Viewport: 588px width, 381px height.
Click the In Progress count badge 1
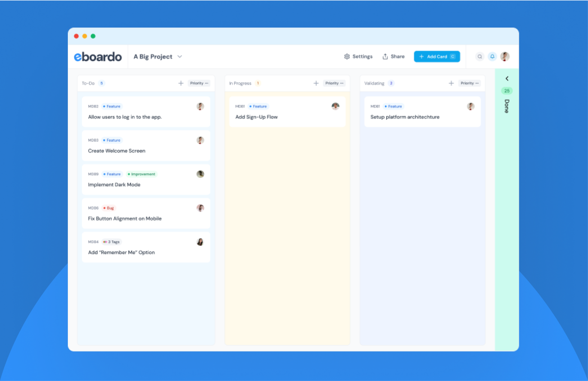(258, 83)
